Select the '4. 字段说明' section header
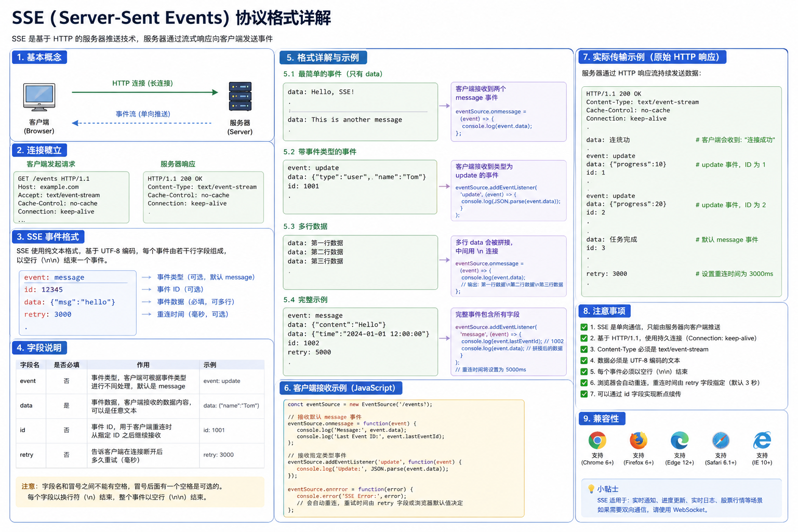The height and width of the screenshot is (532, 798). (39, 348)
